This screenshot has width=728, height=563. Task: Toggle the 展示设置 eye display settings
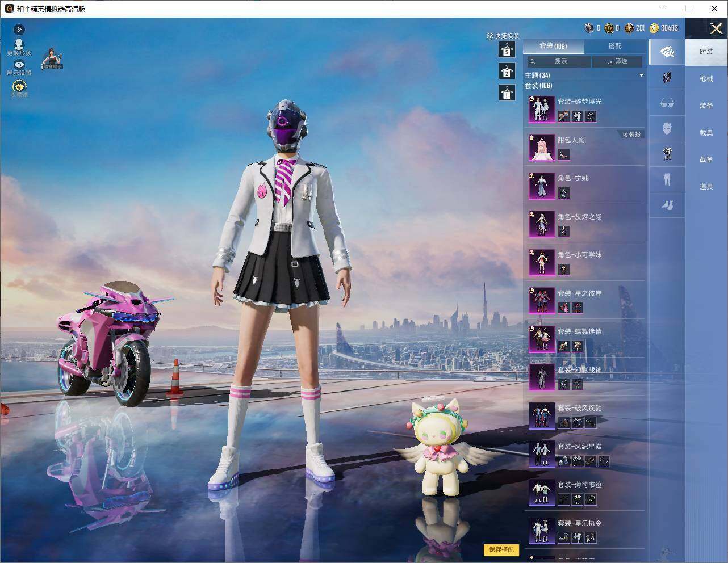[19, 65]
